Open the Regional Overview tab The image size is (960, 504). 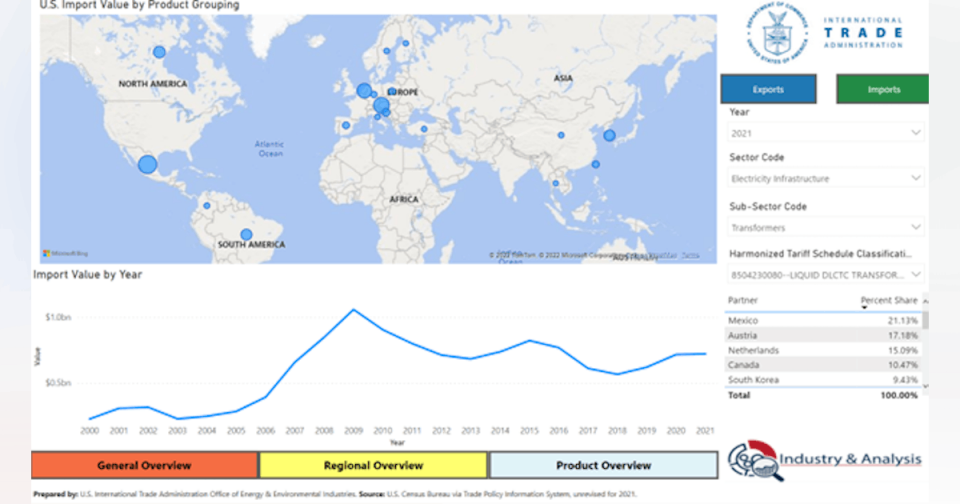(373, 465)
